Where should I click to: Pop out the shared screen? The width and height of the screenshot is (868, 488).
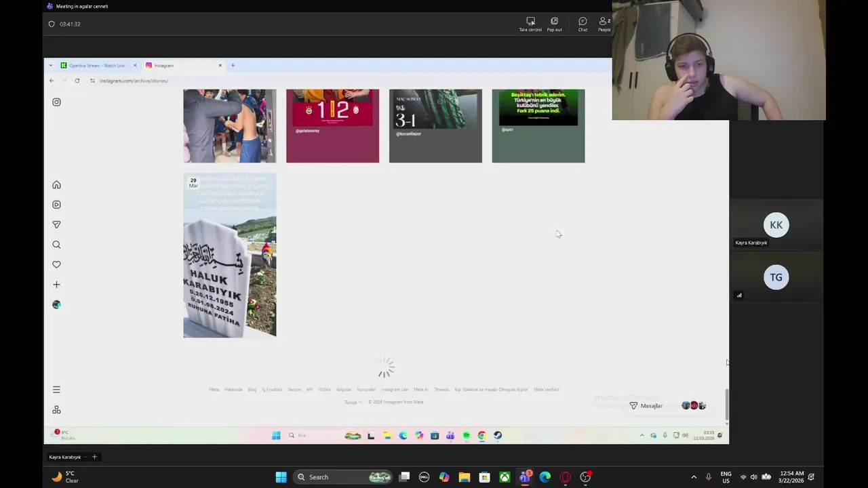click(554, 24)
